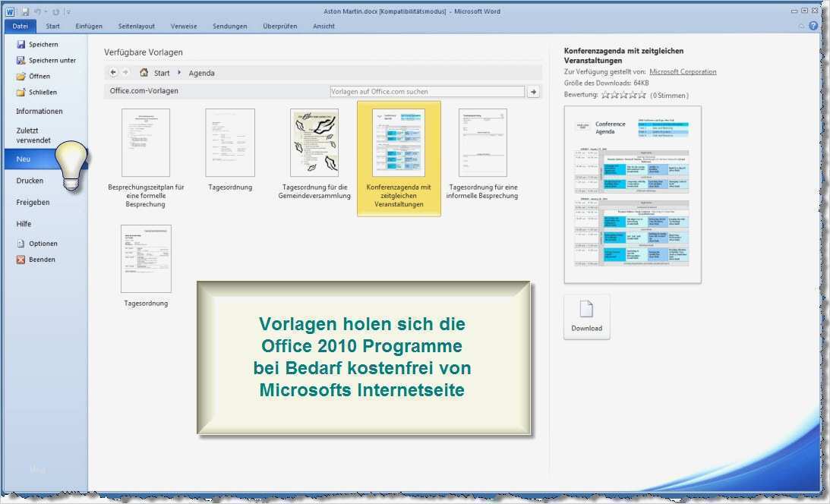Click the Speichern icon on the Quick Access Toolbar
830x504 pixels.
(x=27, y=11)
